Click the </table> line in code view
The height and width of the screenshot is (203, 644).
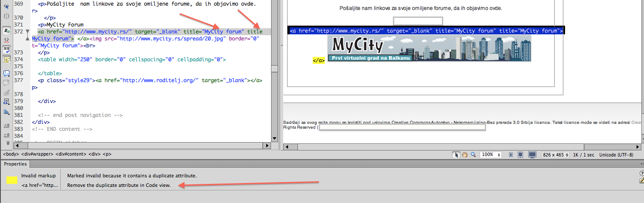[x=49, y=73]
